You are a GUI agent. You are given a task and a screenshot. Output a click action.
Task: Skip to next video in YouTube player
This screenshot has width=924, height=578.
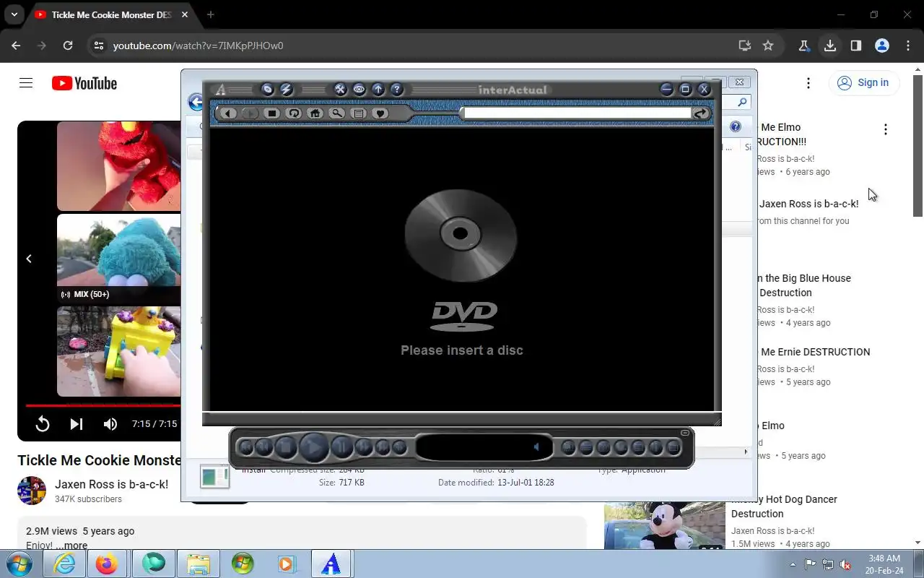click(x=77, y=424)
